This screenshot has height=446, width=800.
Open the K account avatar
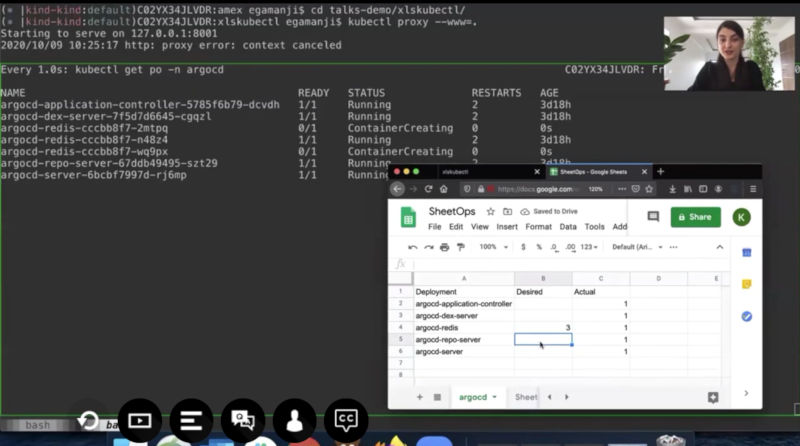click(x=741, y=217)
